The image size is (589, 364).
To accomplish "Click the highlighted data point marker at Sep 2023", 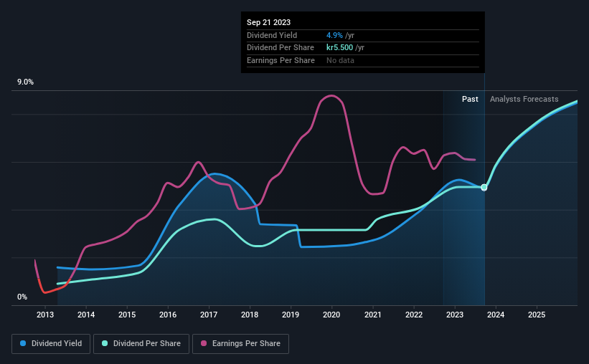I will coord(484,187).
